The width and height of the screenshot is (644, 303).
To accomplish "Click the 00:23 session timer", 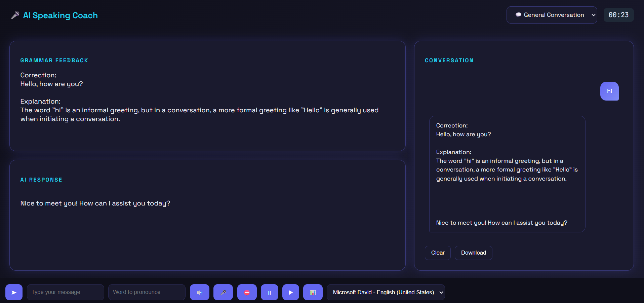I will pos(618,15).
